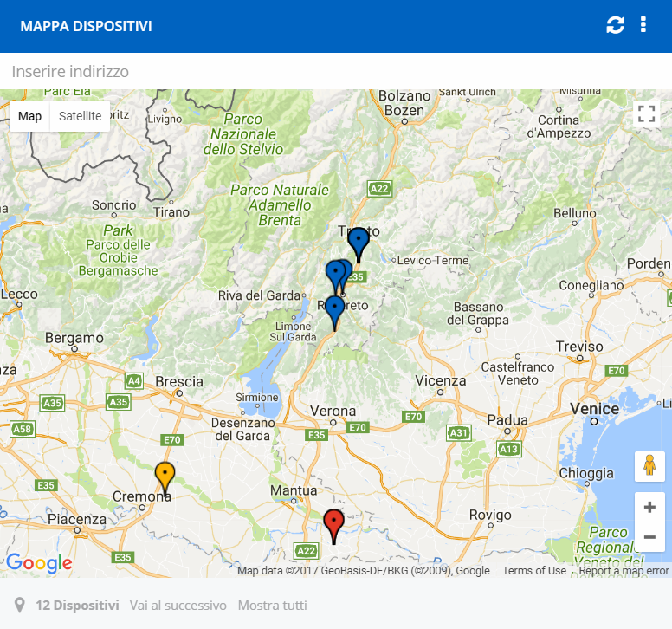The width and height of the screenshot is (672, 629).
Task: Click the Google logo on map
Action: (x=40, y=562)
